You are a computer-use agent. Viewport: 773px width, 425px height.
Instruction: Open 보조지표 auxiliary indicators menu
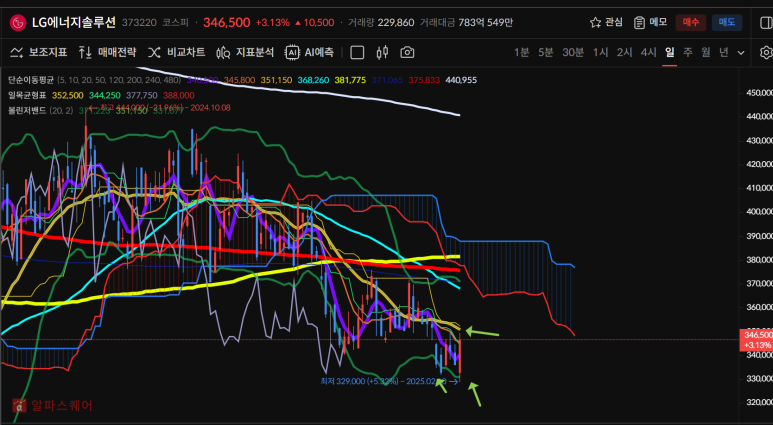(x=38, y=52)
